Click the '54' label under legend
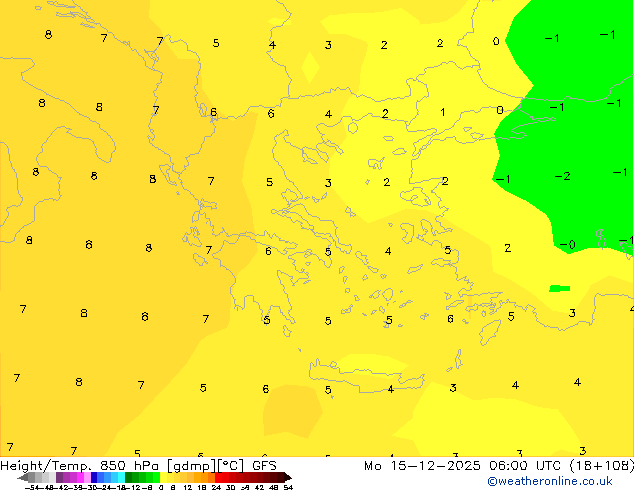This screenshot has height=490, width=634. (288, 487)
